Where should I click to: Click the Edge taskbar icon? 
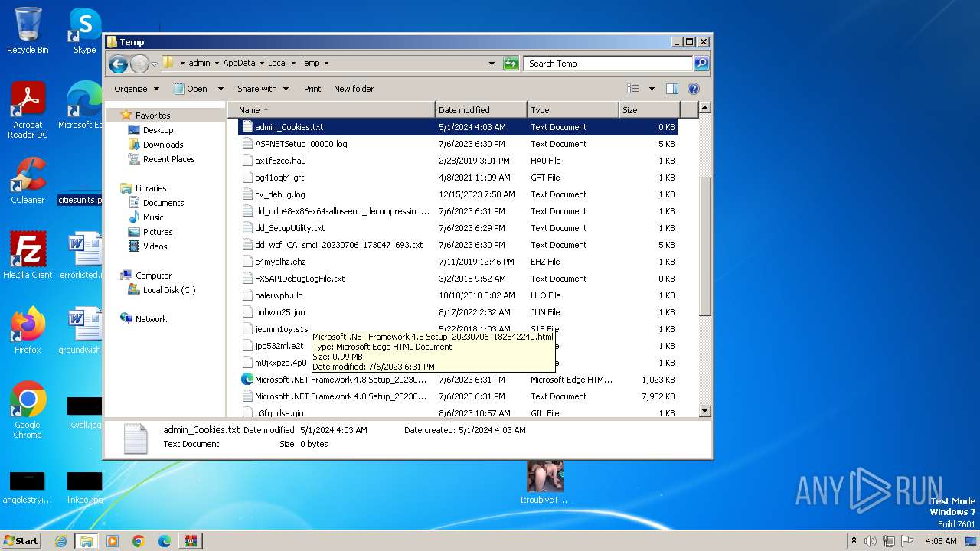coord(165,541)
